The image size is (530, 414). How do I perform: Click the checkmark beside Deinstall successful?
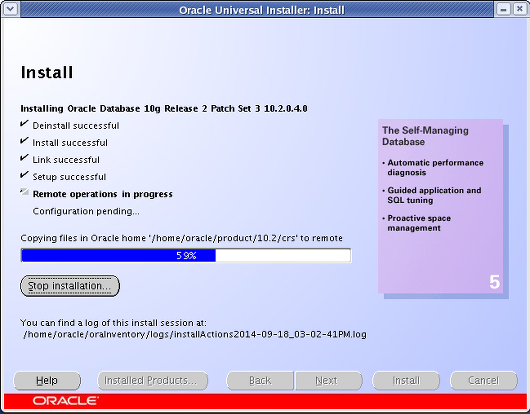pyautogui.click(x=24, y=124)
